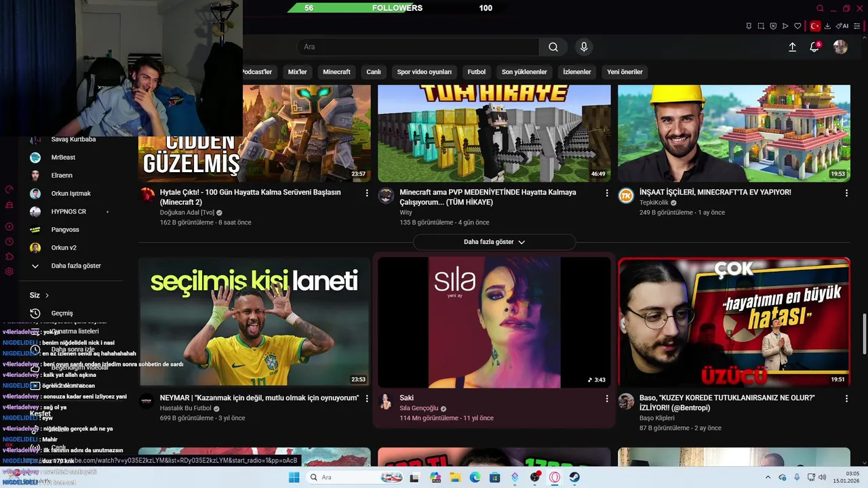Select the Son yüklenenler chip
Viewport: 868px width, 488px height.
click(524, 72)
